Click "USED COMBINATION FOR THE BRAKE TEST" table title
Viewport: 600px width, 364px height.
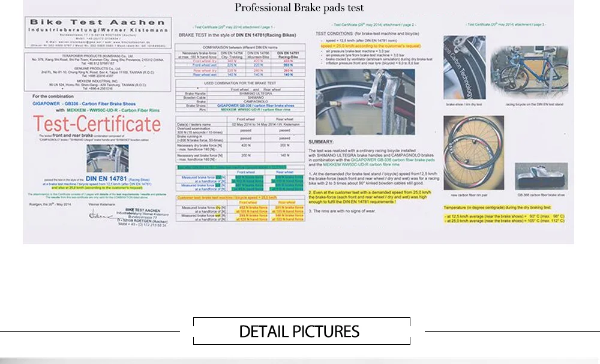[240, 83]
